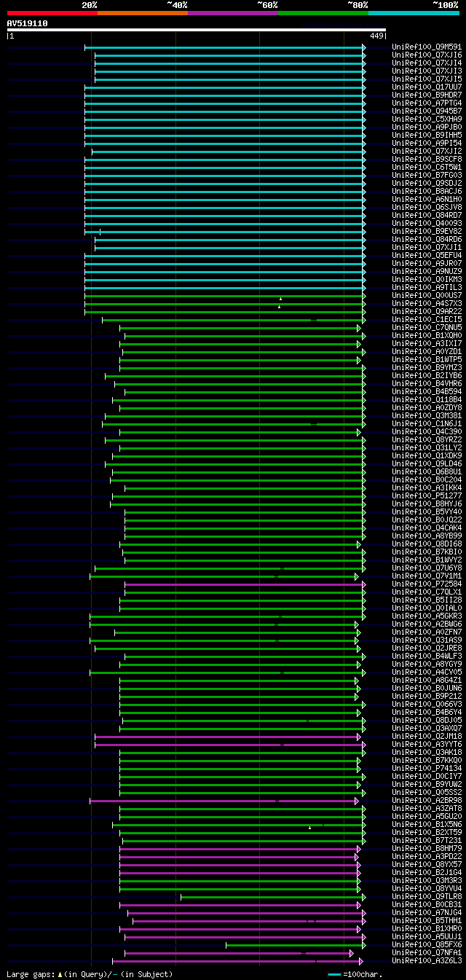Screen dimensions: 466x980
Task: Select the UniRef100_Q7XJI1 label
Action: tap(427, 248)
